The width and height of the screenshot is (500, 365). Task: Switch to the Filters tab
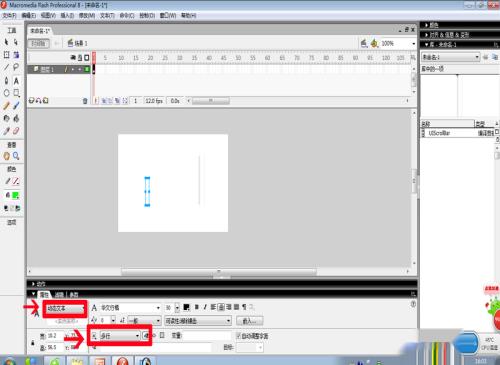(x=59, y=295)
